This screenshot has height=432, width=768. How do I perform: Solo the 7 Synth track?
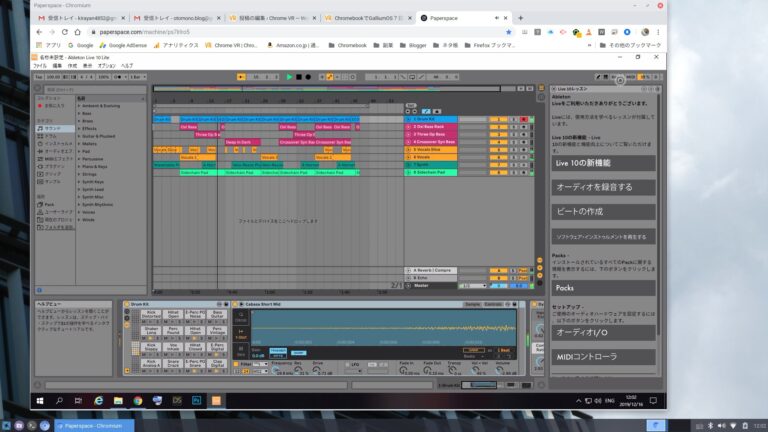coord(513,165)
